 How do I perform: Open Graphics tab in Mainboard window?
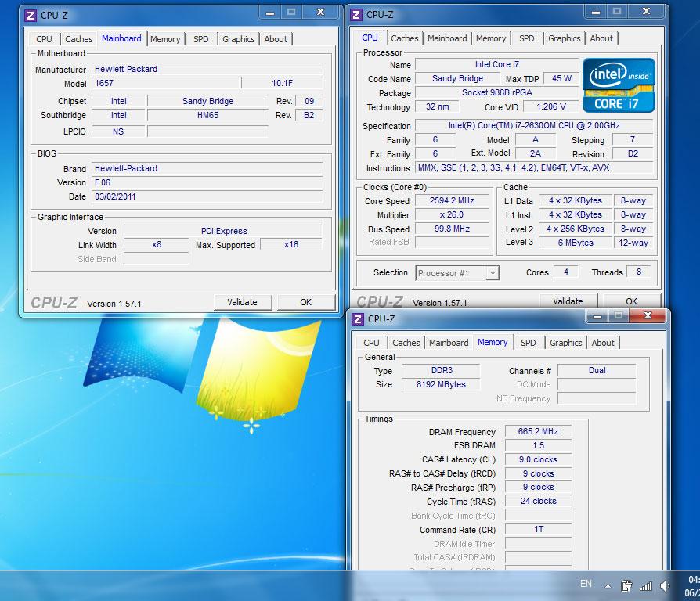point(238,39)
